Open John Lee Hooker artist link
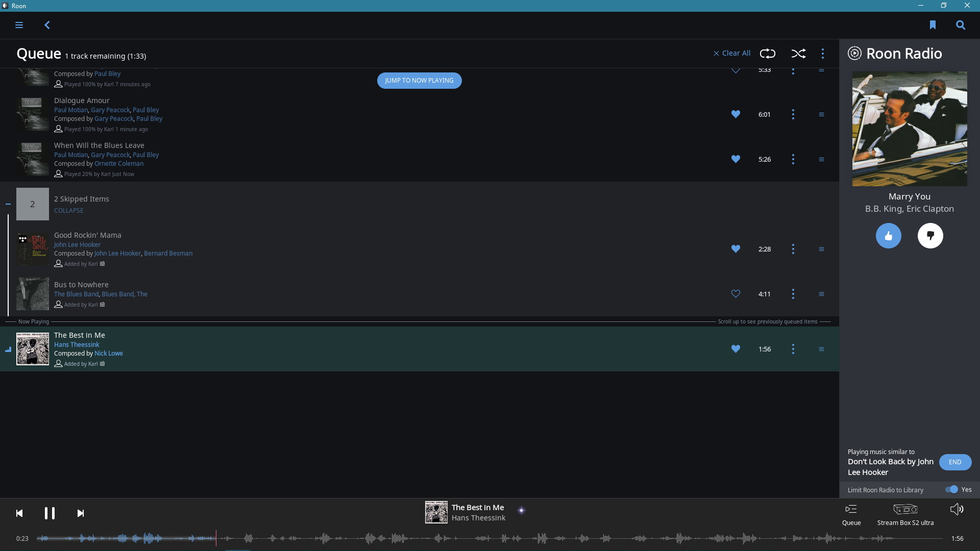The image size is (980, 551). click(x=77, y=244)
